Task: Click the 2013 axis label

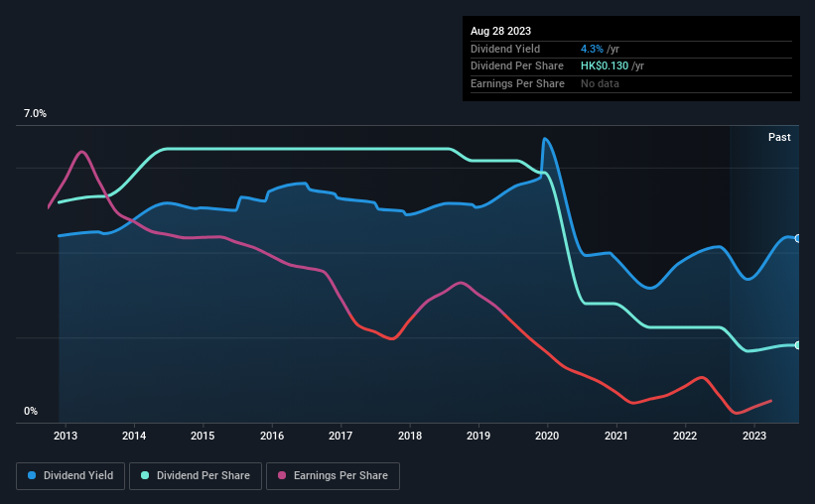Action: pyautogui.click(x=66, y=436)
